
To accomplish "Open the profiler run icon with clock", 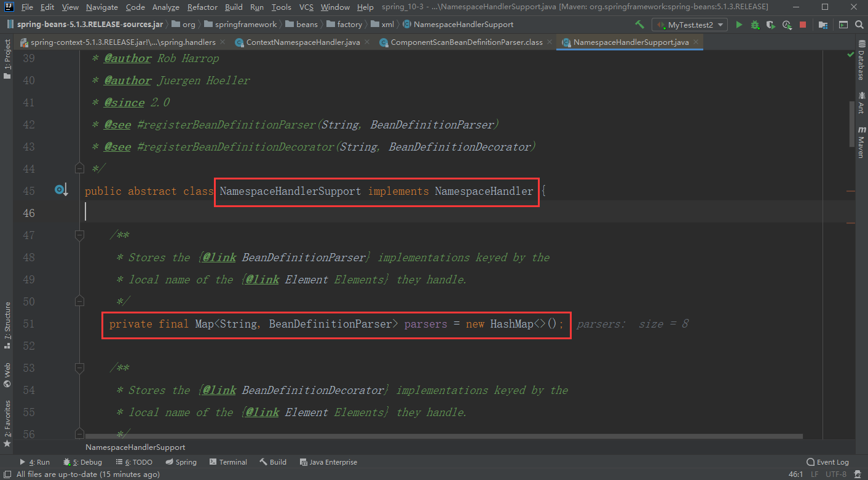I will [x=787, y=25].
